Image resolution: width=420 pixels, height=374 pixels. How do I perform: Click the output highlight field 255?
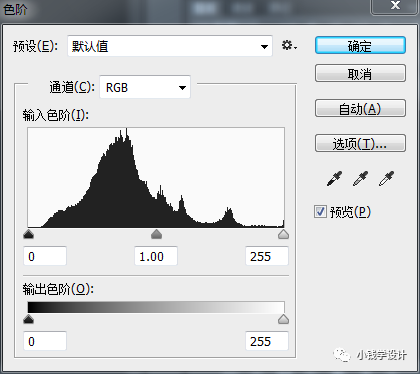(x=267, y=341)
